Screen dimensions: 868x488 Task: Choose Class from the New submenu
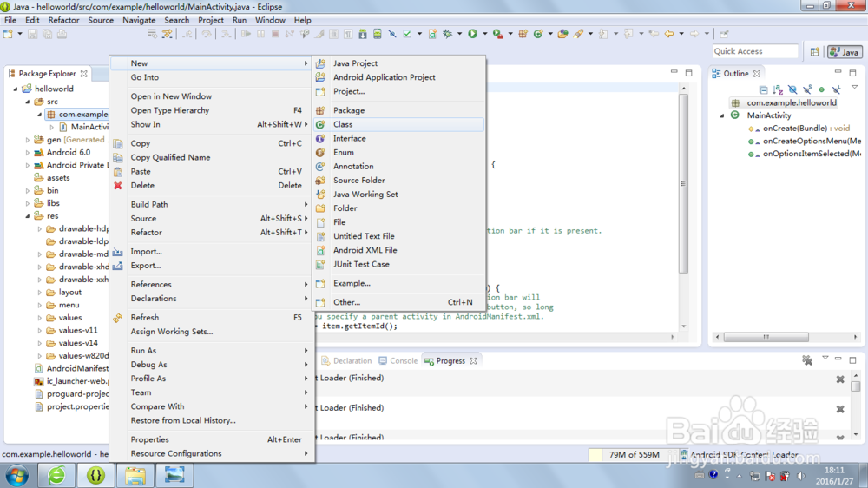398,125
